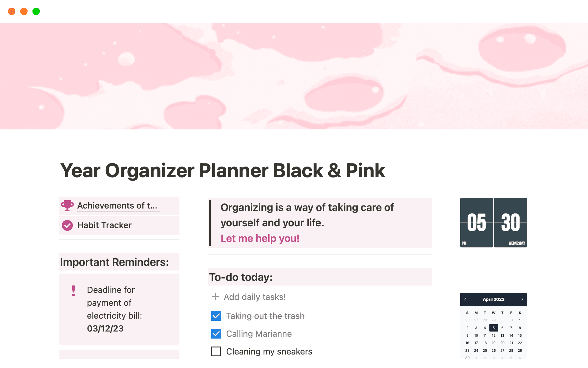The height and width of the screenshot is (368, 588).
Task: Click the Let me help you! text
Action: 260,238
